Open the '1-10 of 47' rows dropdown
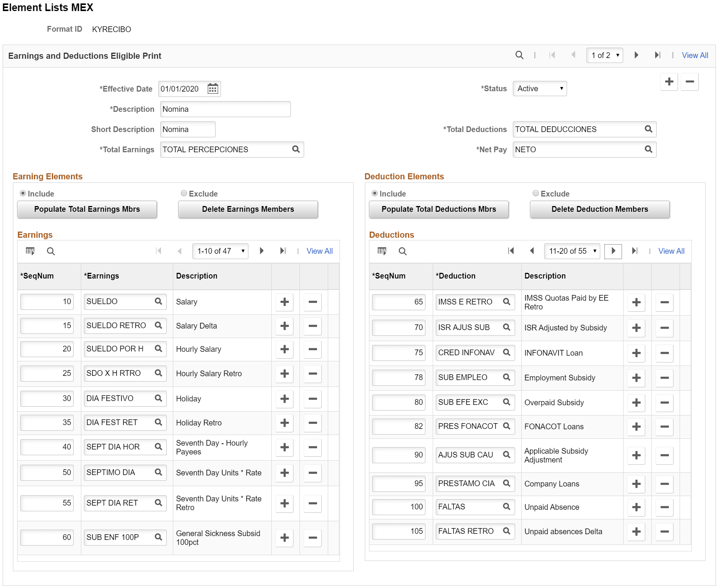 click(x=220, y=251)
